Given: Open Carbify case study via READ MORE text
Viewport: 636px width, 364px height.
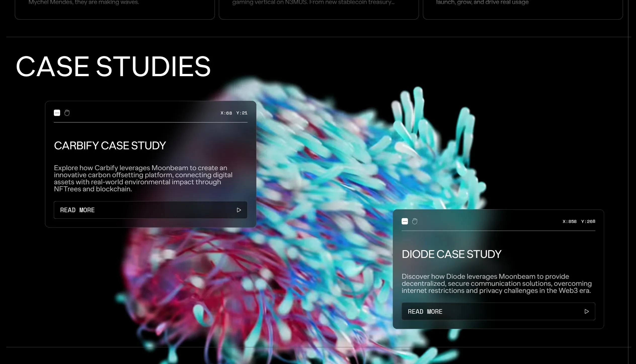Looking at the screenshot, I should 77,210.
